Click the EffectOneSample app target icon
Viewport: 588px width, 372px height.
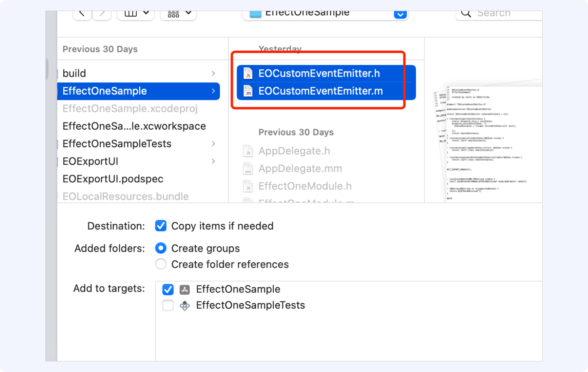[x=185, y=289]
